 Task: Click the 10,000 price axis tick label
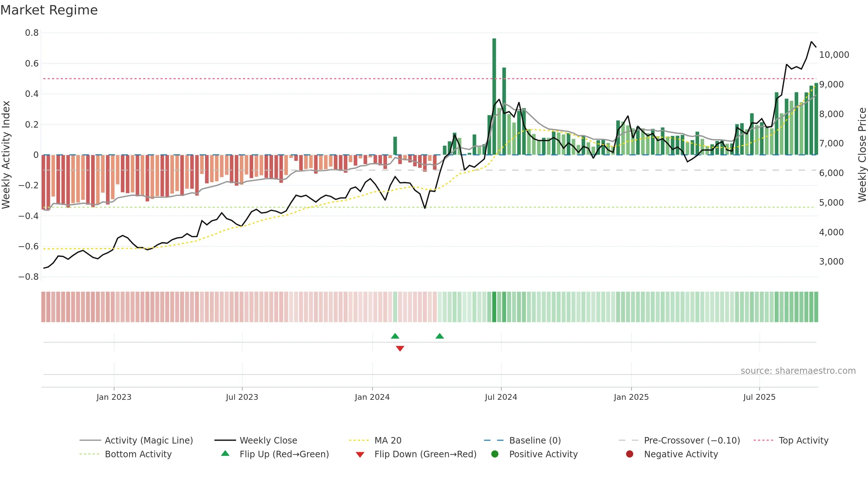(834, 55)
